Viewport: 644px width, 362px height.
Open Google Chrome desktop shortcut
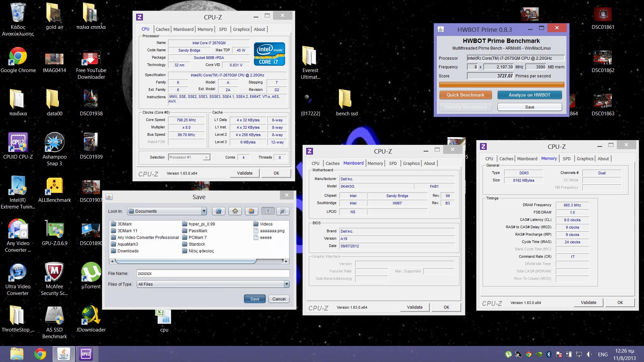pyautogui.click(x=18, y=60)
